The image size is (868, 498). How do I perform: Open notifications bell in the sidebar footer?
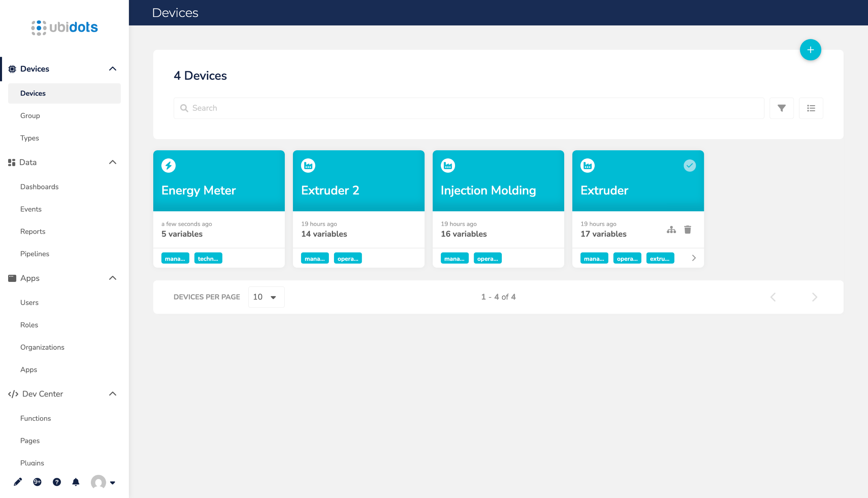click(x=76, y=482)
